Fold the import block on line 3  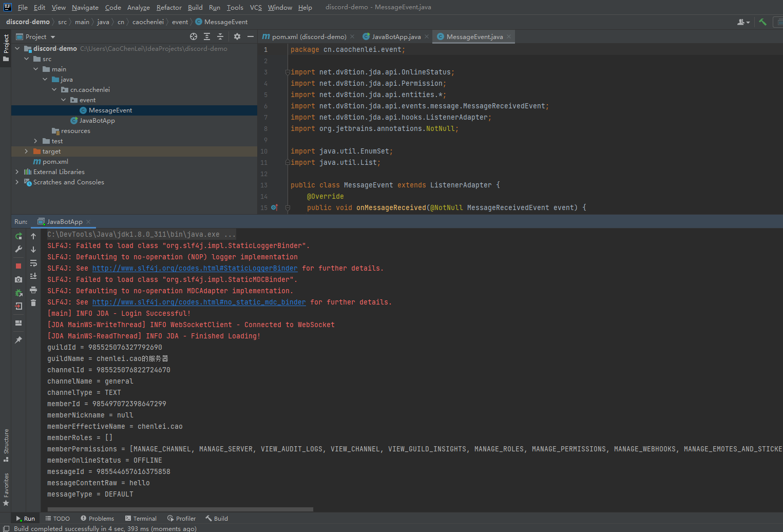288,72
